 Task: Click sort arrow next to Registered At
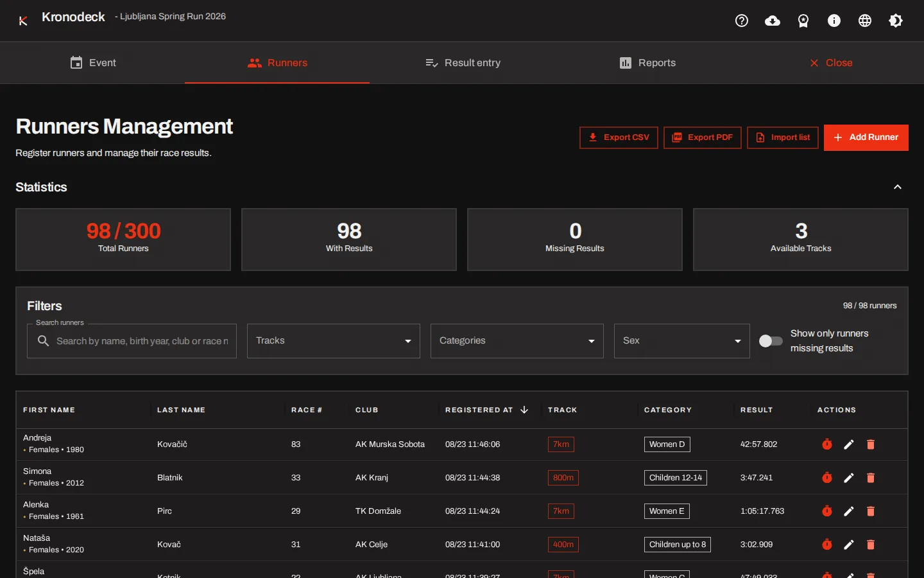click(x=524, y=410)
